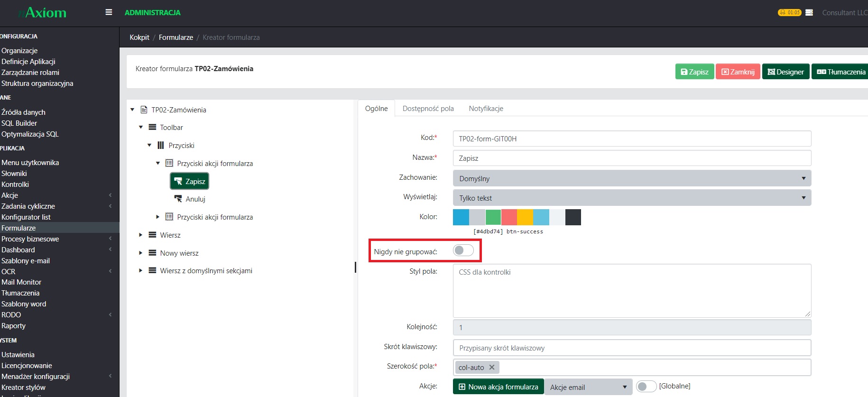Open Mail Monitor in the sidebar

[21, 282]
